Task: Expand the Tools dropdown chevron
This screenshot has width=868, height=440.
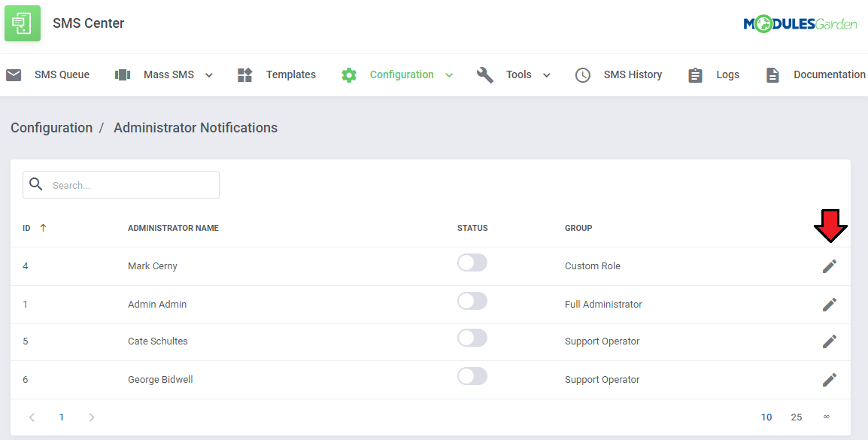Action: coord(546,75)
